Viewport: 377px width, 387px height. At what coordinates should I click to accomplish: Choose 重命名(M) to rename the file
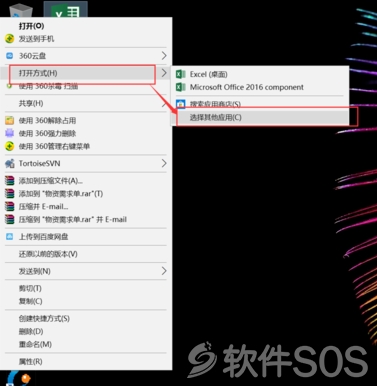click(35, 344)
